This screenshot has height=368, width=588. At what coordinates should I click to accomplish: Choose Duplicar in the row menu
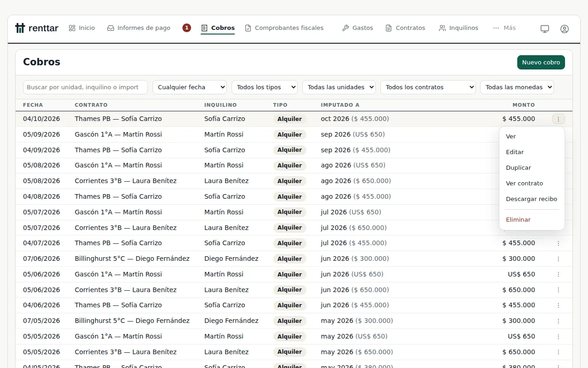click(x=532, y=168)
